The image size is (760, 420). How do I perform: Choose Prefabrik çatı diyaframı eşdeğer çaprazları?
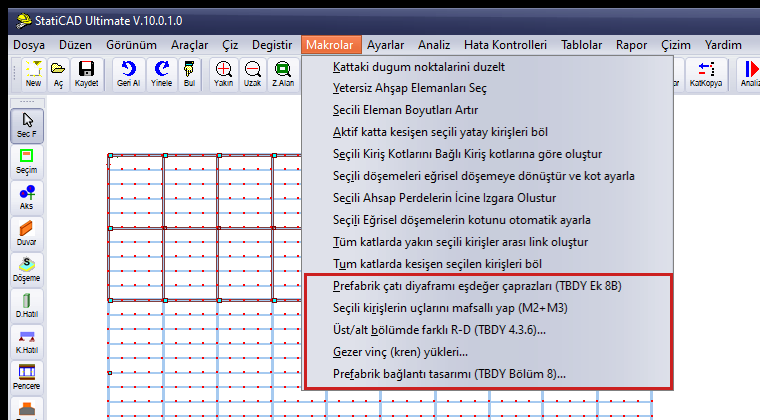[488, 286]
